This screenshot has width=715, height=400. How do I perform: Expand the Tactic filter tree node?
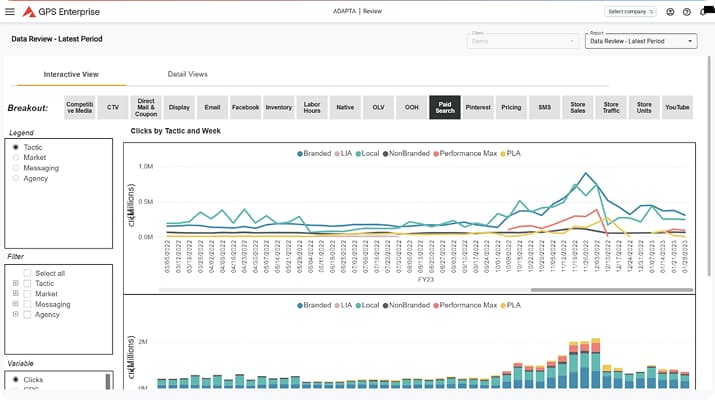[x=15, y=284]
